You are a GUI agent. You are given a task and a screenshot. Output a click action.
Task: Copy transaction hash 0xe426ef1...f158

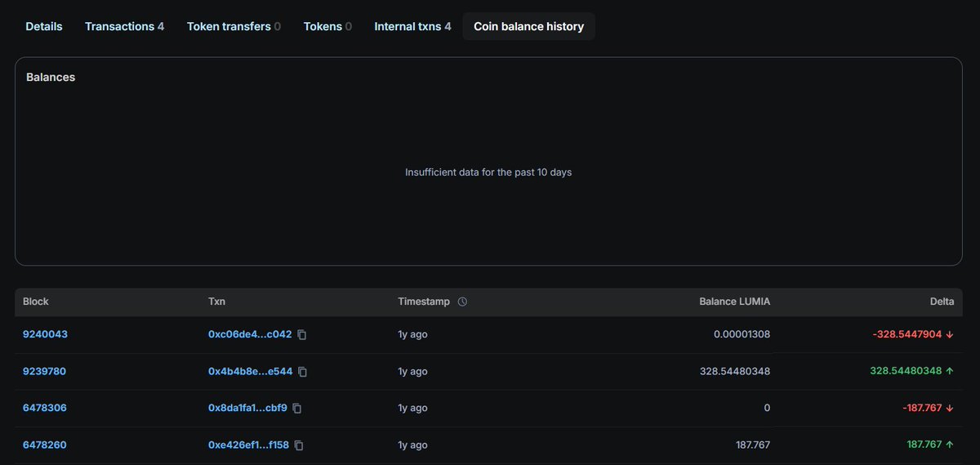pos(299,445)
